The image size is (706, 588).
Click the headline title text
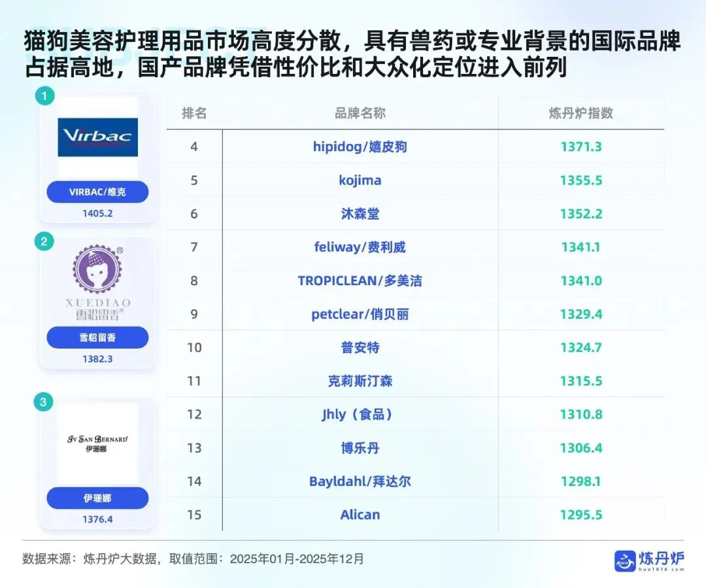click(352, 54)
